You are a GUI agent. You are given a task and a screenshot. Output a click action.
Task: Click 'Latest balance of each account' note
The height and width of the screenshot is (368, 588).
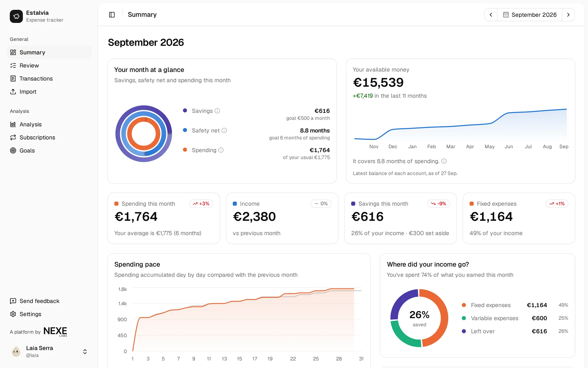(405, 173)
